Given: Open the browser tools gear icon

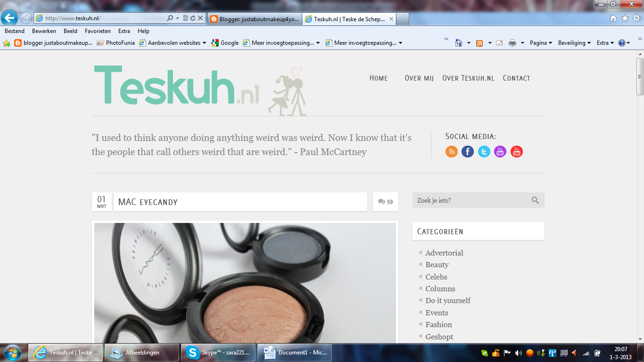Looking at the screenshot, I should tap(636, 18).
